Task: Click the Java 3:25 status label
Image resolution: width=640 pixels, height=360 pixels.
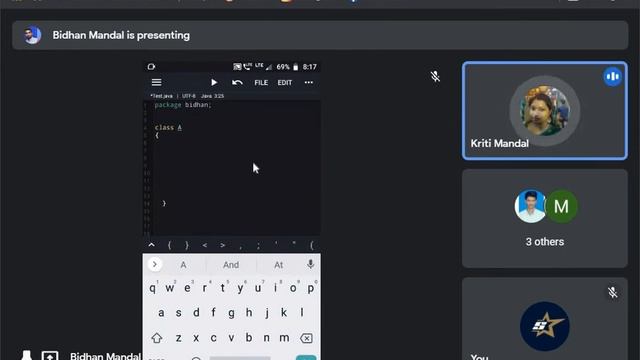Action: coord(212,96)
